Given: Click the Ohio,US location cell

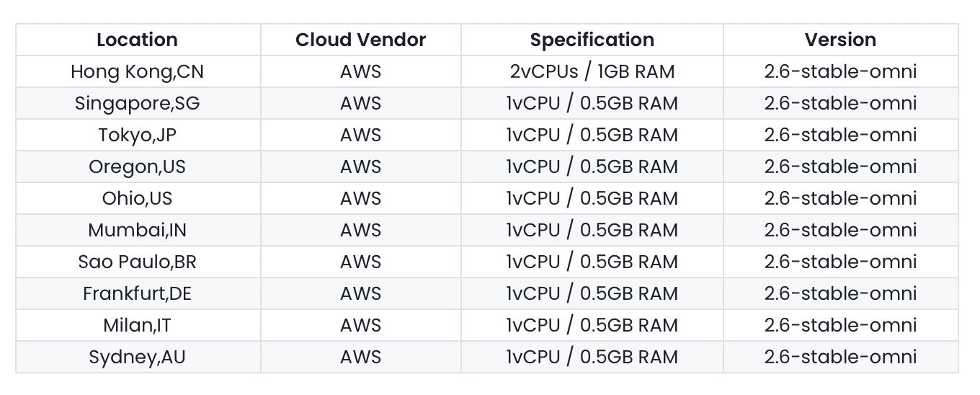Looking at the screenshot, I should [137, 198].
